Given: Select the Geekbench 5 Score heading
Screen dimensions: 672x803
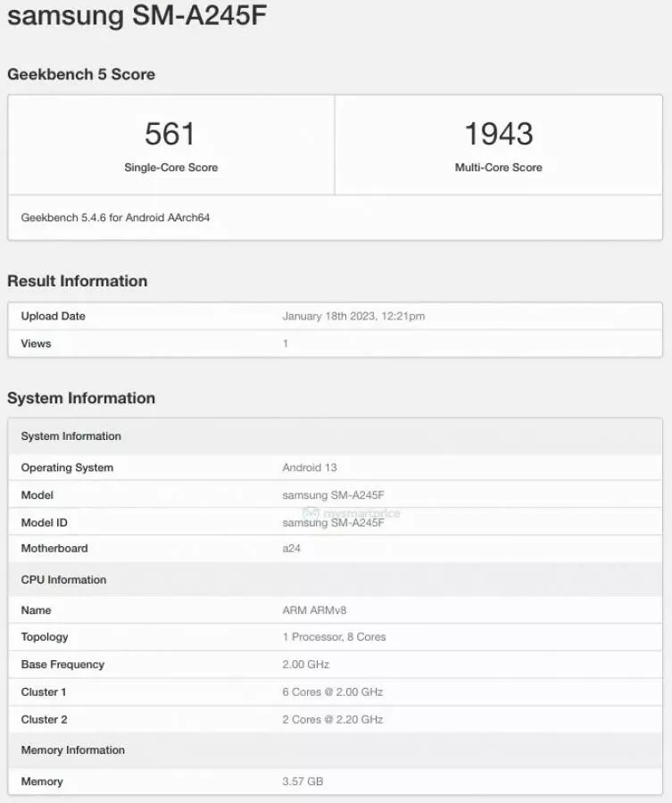Looking at the screenshot, I should pyautogui.click(x=81, y=74).
